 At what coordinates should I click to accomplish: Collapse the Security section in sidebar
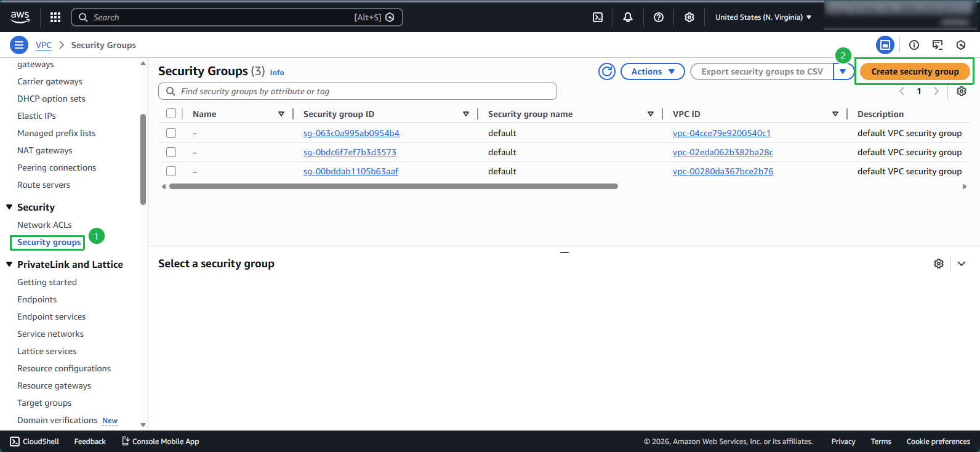click(9, 207)
